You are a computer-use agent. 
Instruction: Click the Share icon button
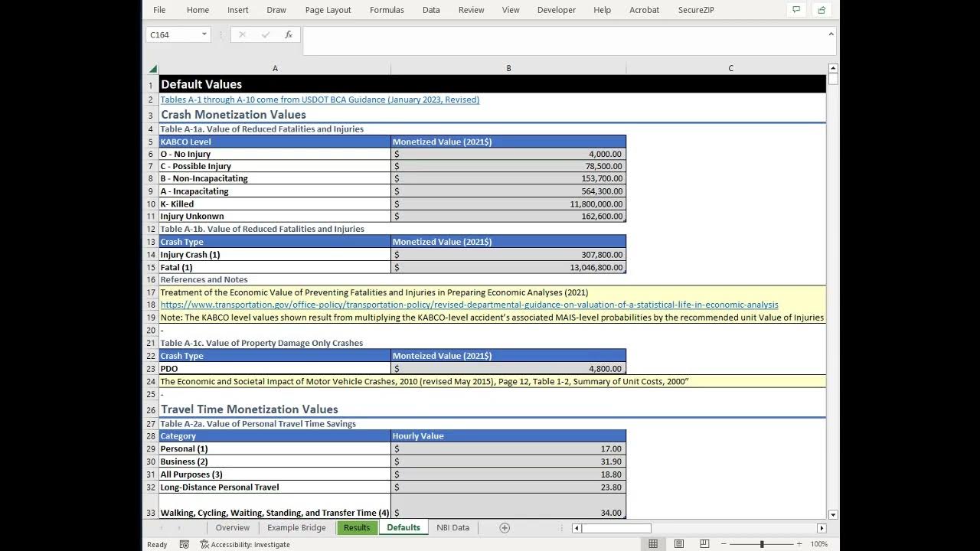(822, 10)
